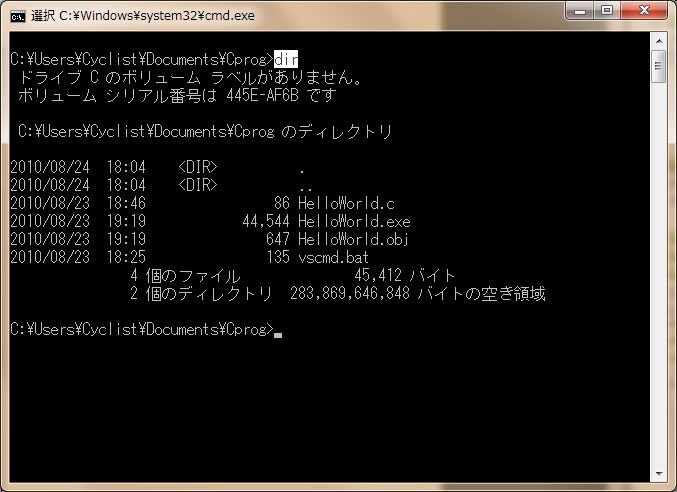Click the blinking cursor at the last prompt

point(278,333)
